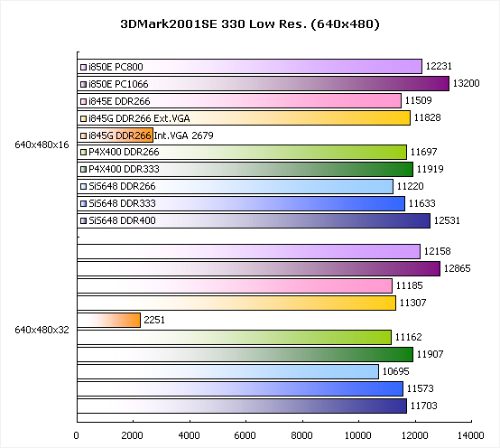Click the SiS648 DDR400 legend color swatch
The width and height of the screenshot is (500, 448).
coord(84,220)
